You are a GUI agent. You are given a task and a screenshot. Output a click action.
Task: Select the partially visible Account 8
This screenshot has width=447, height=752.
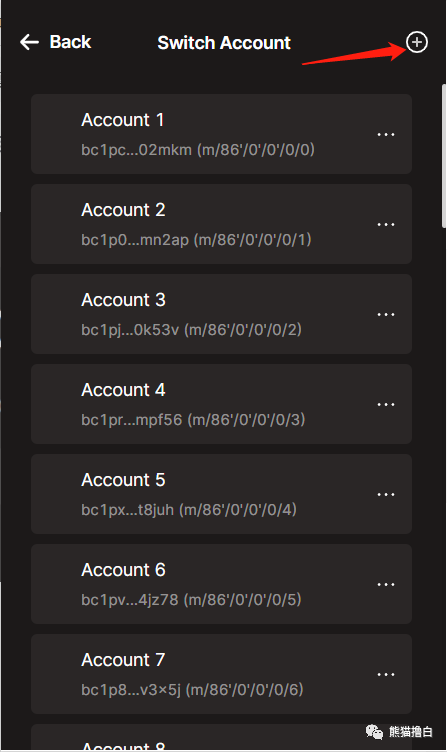pyautogui.click(x=222, y=738)
